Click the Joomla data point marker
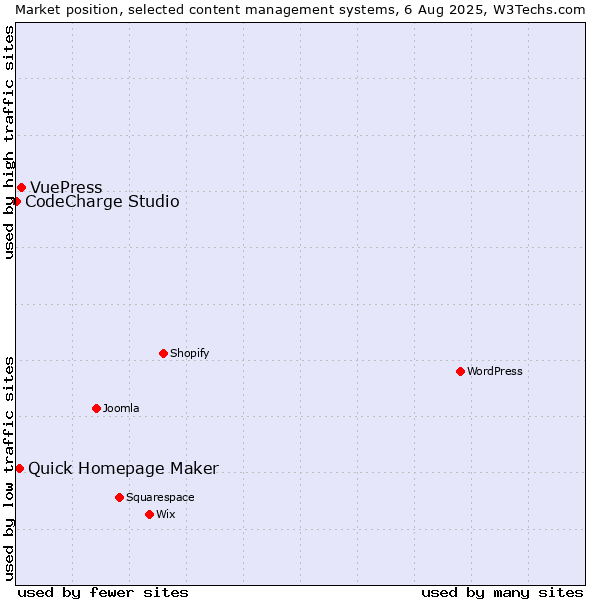600x600 pixels. pos(96,409)
